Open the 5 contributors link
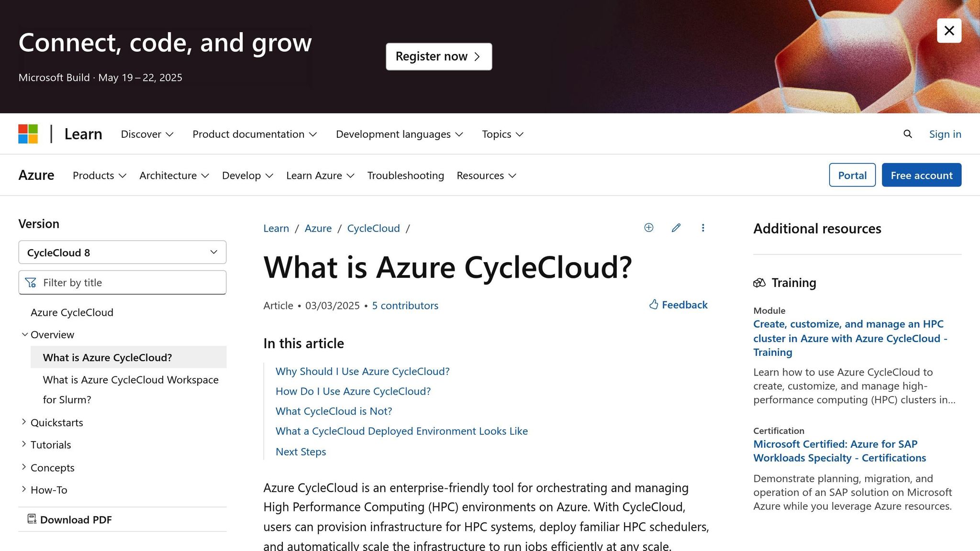The height and width of the screenshot is (551, 980). pyautogui.click(x=405, y=305)
